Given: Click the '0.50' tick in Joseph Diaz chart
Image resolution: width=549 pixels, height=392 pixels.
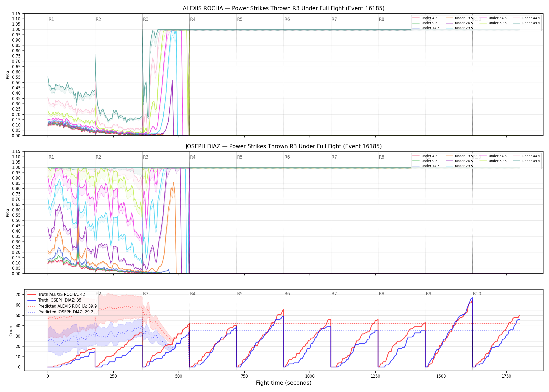Looking at the screenshot, I should tap(16, 220).
